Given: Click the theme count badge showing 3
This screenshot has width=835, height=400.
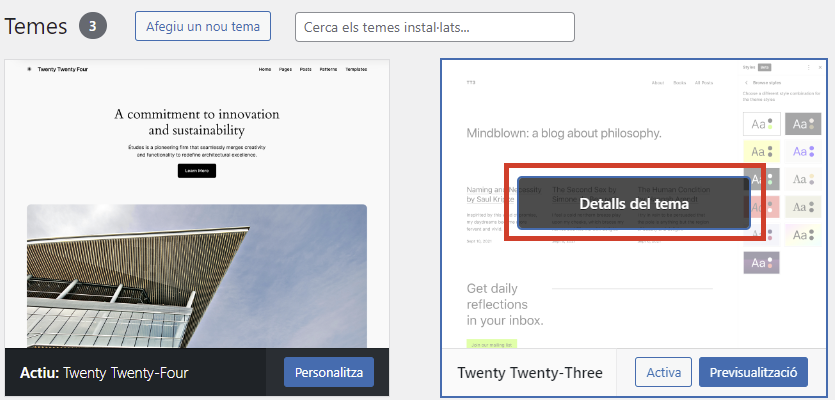Looking at the screenshot, I should point(93,26).
